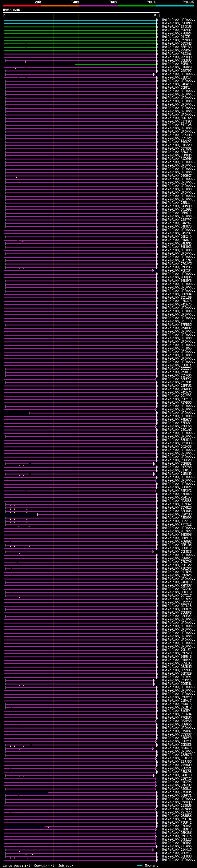Click label UniRef100_Q2H211

pyautogui.click(x=177, y=741)
